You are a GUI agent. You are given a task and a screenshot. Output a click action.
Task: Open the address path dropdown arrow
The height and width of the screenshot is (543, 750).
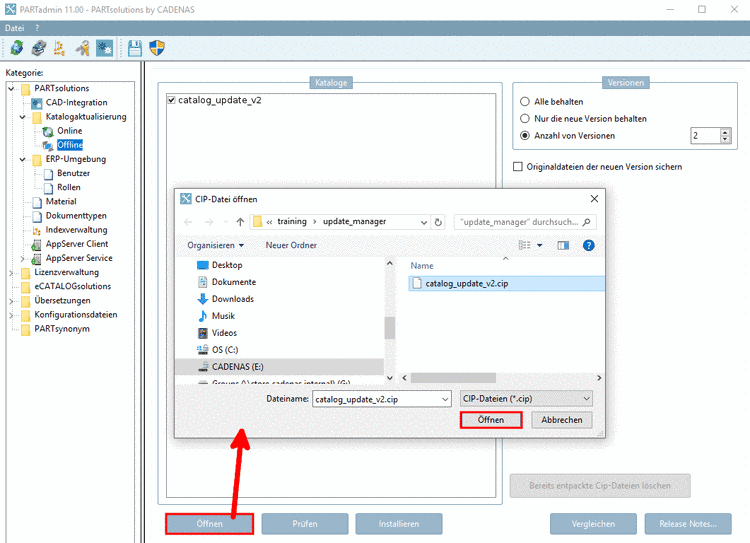(424, 222)
